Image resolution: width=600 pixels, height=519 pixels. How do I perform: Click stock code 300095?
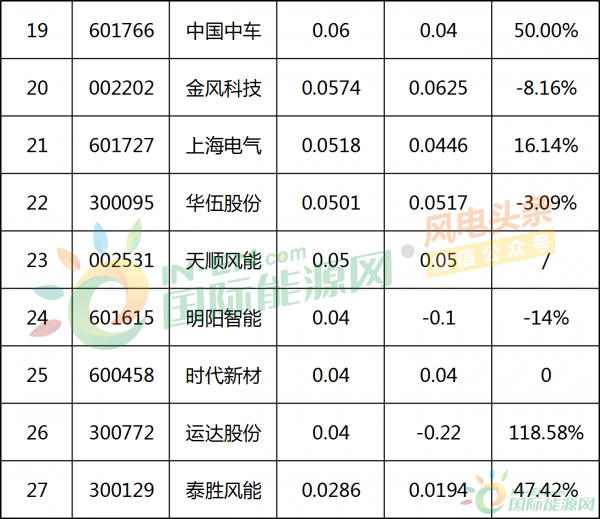pos(121,203)
